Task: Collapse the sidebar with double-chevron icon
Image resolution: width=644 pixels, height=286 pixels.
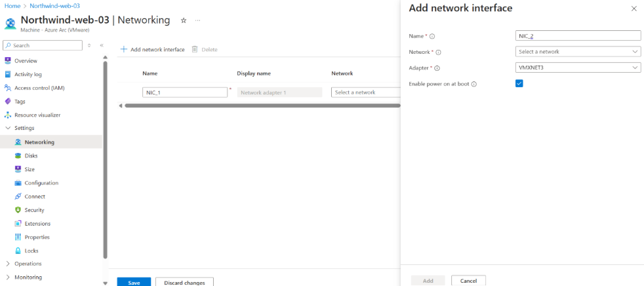Action: [x=102, y=45]
